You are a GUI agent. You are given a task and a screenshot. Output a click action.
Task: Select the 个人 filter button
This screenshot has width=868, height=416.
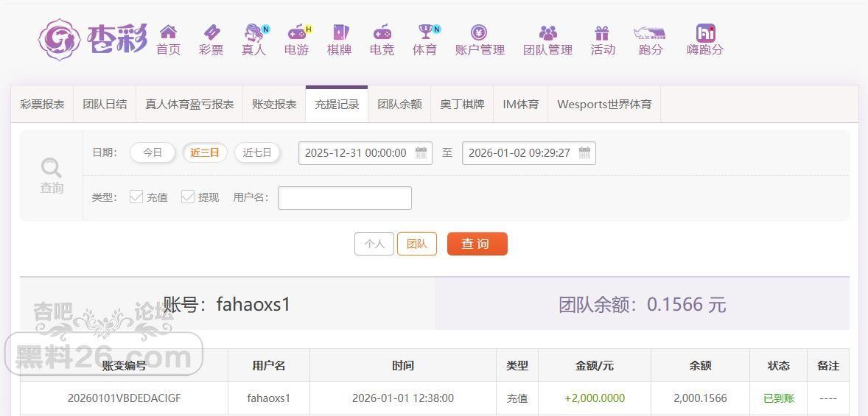click(374, 244)
